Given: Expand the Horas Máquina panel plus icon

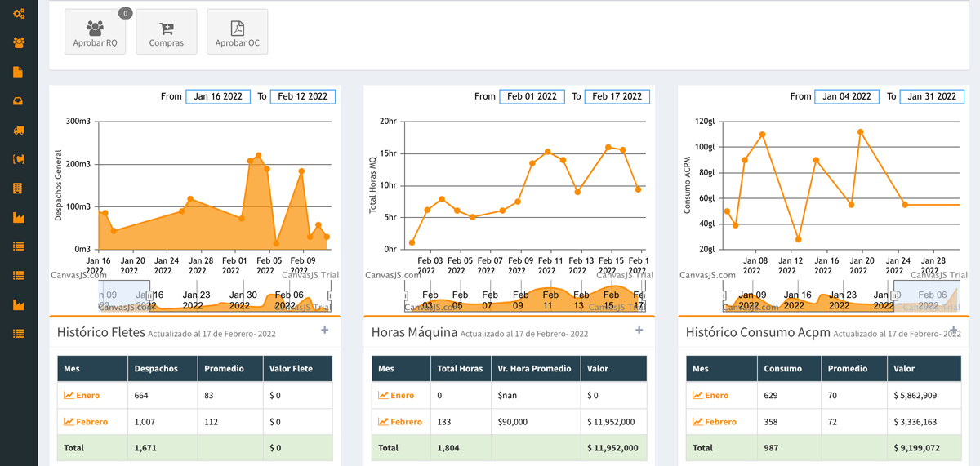Looking at the screenshot, I should tap(639, 331).
